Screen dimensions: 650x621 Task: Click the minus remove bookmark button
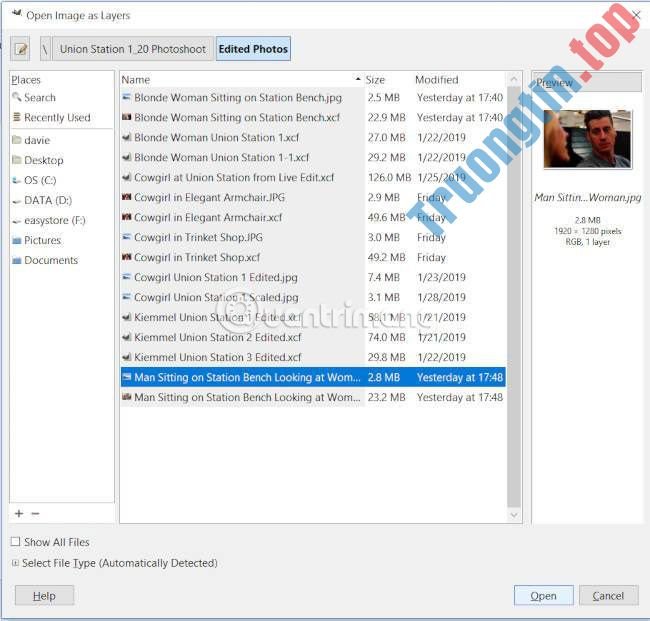tap(36, 514)
